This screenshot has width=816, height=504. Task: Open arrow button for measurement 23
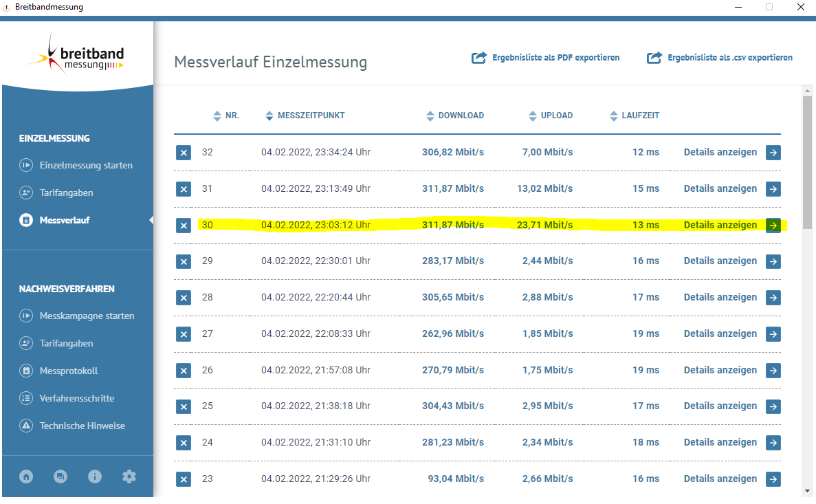[x=773, y=479]
